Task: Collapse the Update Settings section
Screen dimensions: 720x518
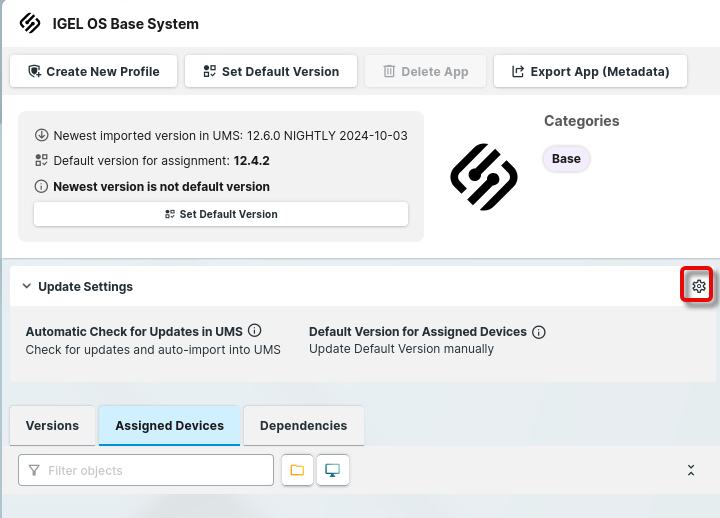Action: 27,287
